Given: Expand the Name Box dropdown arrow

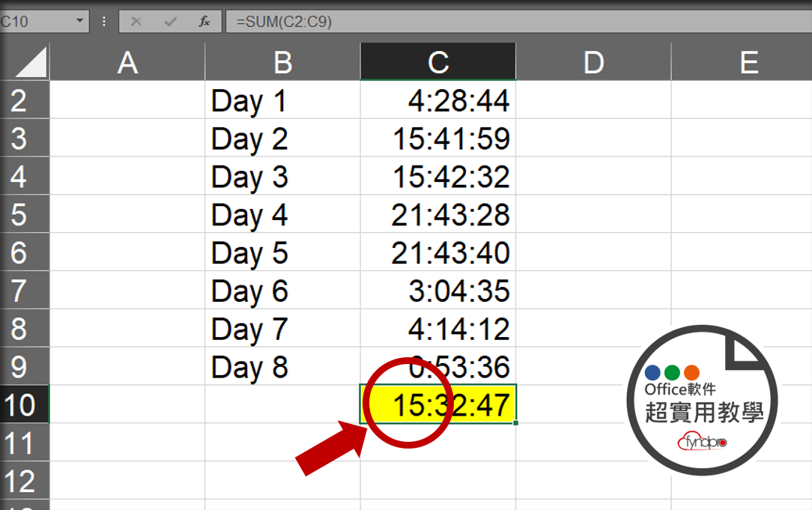Looking at the screenshot, I should pyautogui.click(x=79, y=21).
